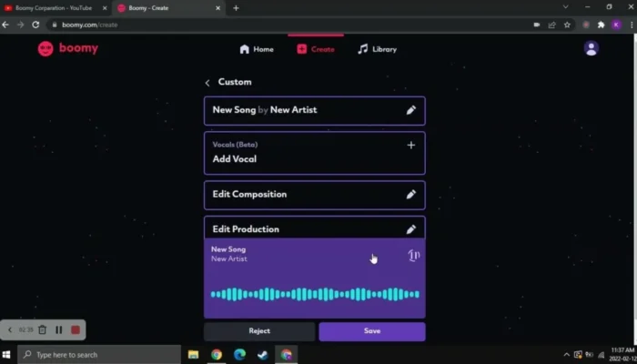Show hidden system tray icons

[566, 355]
